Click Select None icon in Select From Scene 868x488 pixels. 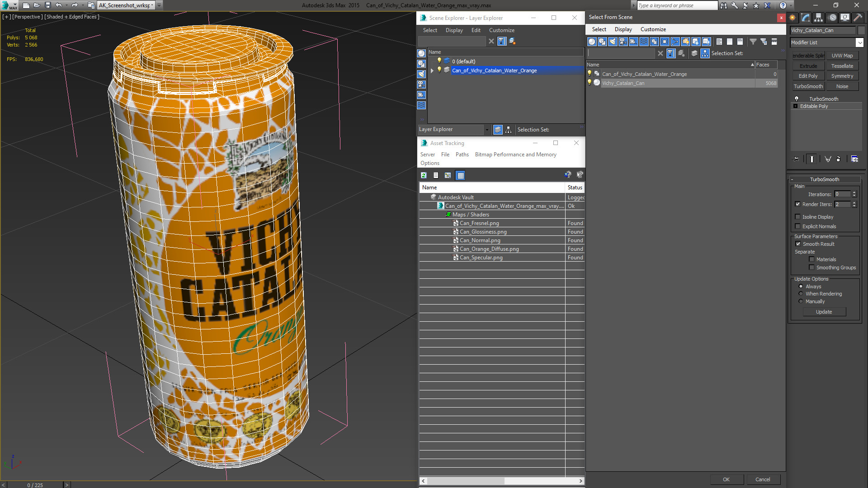click(x=730, y=42)
